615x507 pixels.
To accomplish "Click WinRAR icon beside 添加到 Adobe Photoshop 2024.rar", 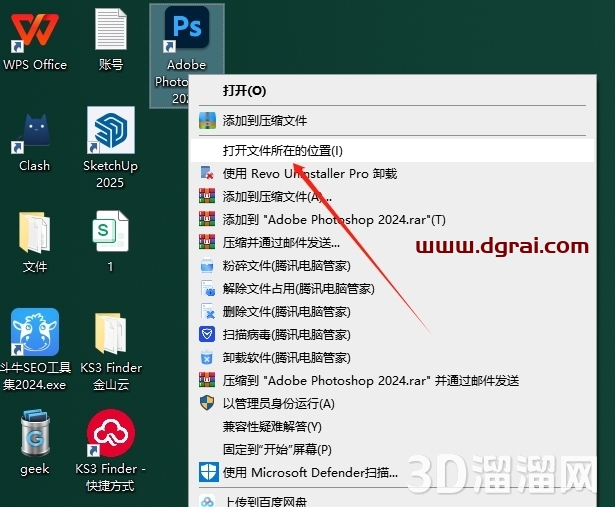I will click(x=207, y=219).
